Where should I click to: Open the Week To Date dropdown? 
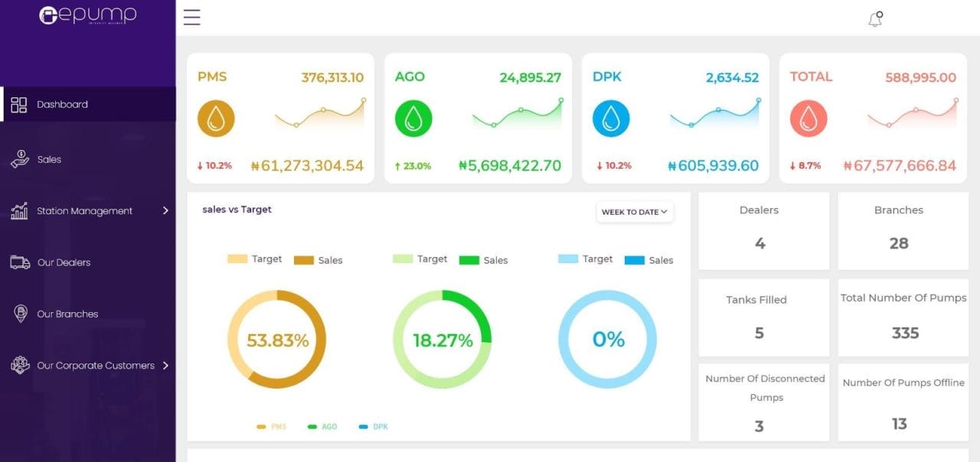pyautogui.click(x=635, y=212)
